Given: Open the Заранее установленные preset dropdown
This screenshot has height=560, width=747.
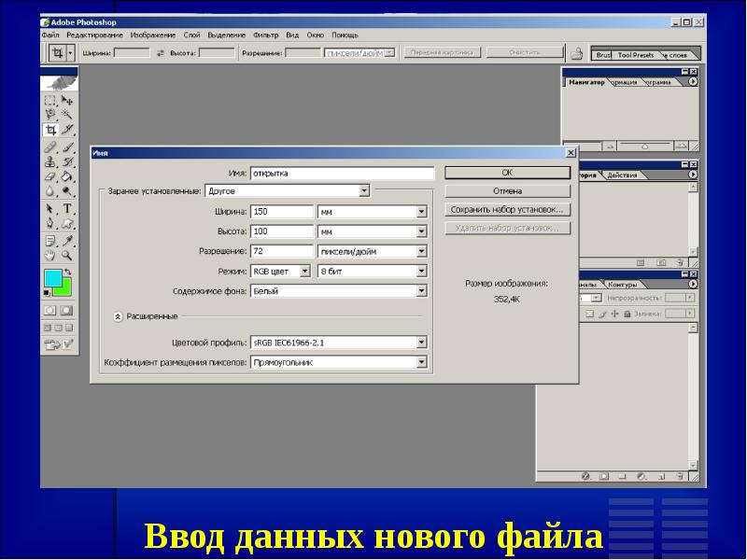Looking at the screenshot, I should pos(365,189).
